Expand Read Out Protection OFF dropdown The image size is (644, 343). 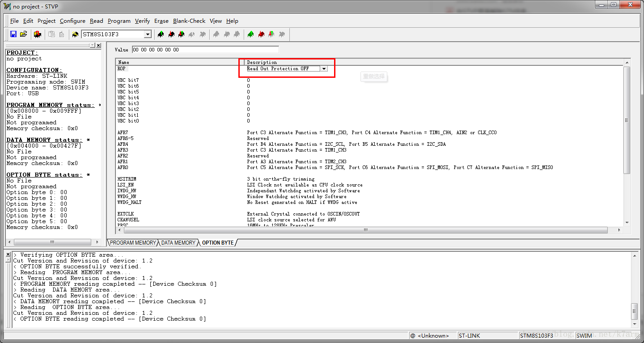324,68
